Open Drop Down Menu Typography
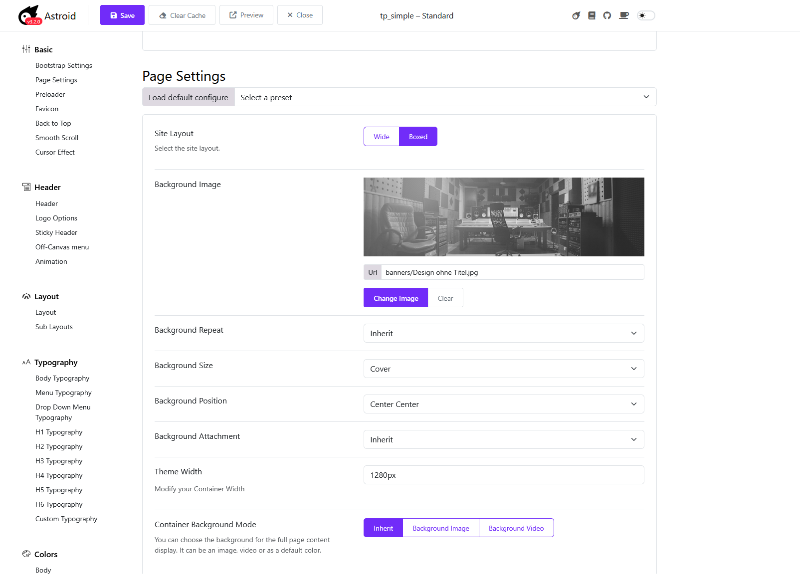Screen dimensions: 800x574 coord(63,412)
